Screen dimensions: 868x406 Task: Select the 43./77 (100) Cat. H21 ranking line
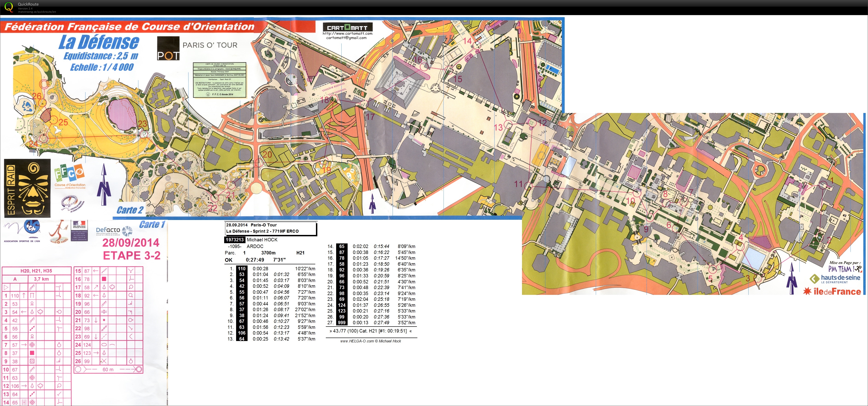pyautogui.click(x=371, y=331)
